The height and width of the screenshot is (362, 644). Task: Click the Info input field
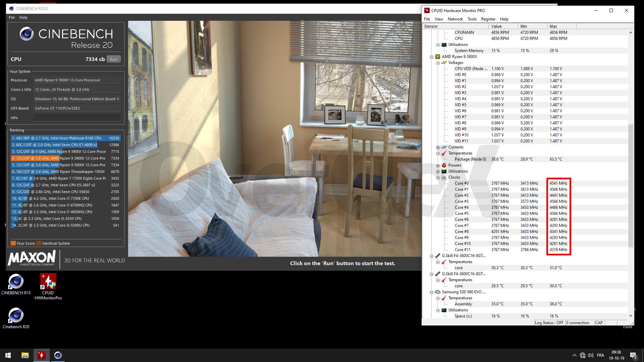(x=77, y=118)
